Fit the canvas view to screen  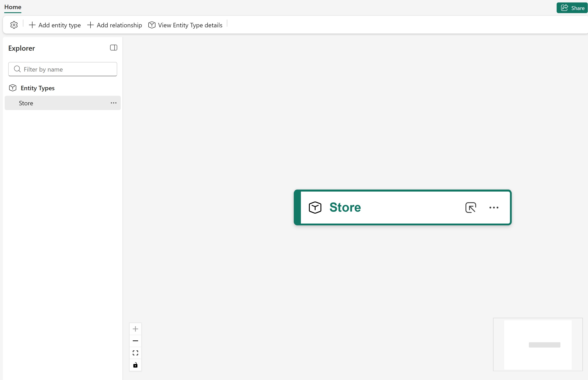click(x=135, y=353)
